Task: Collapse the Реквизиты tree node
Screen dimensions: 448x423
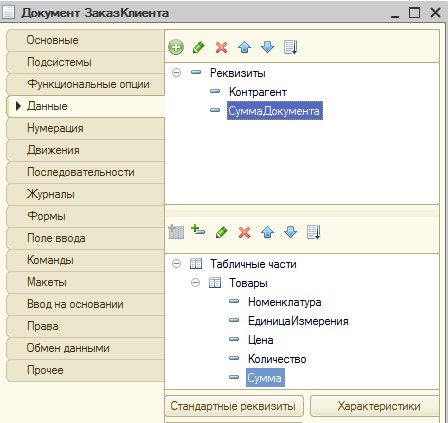Action: click(x=176, y=72)
